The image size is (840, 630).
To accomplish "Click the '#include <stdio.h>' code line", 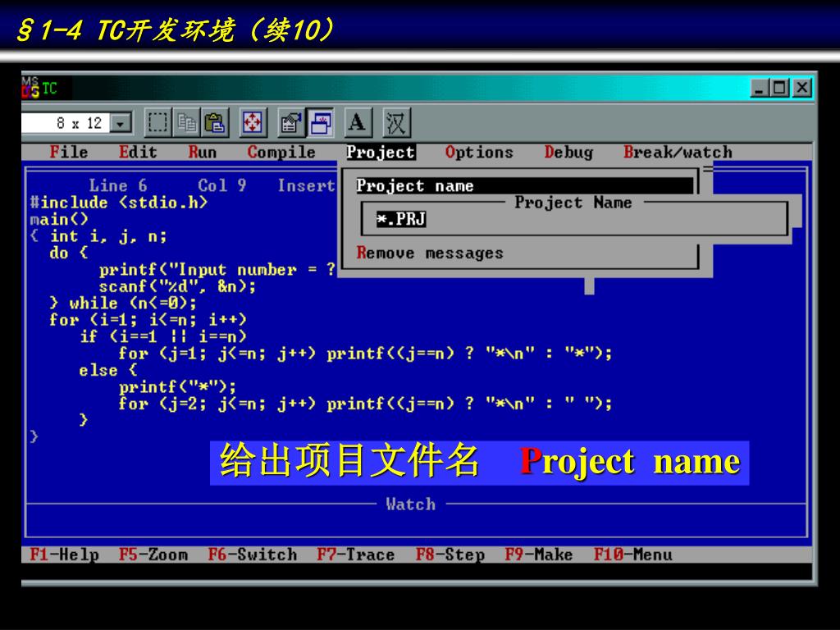I will point(118,203).
